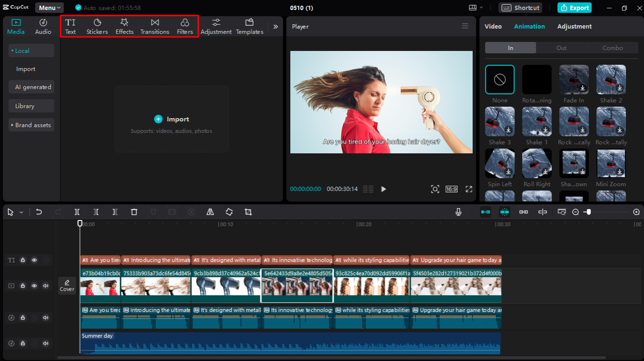Viewport: 644px width, 361px height.
Task: Click the microphone record voiceover icon
Action: point(458,212)
